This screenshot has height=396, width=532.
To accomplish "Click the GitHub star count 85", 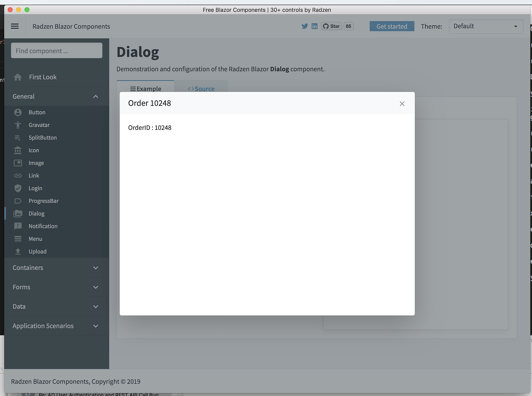I will click(x=348, y=26).
